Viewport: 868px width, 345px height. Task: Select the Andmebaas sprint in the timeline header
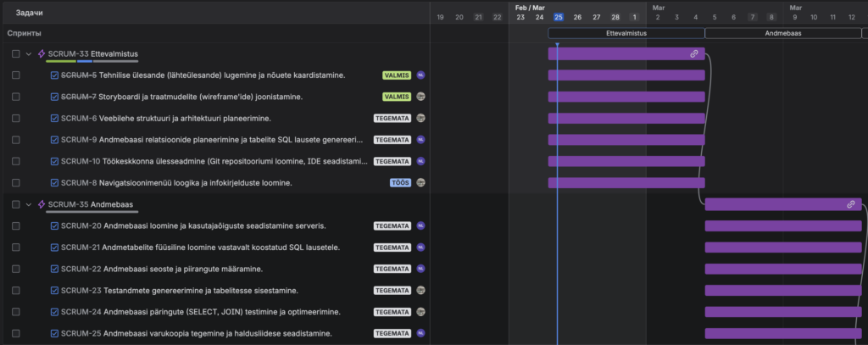point(782,33)
